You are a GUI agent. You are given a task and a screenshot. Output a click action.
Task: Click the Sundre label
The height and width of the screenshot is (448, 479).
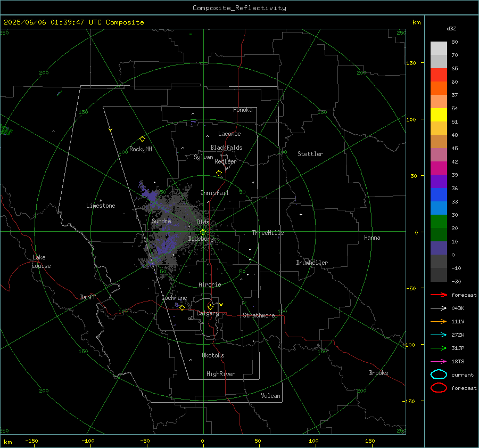(x=161, y=221)
